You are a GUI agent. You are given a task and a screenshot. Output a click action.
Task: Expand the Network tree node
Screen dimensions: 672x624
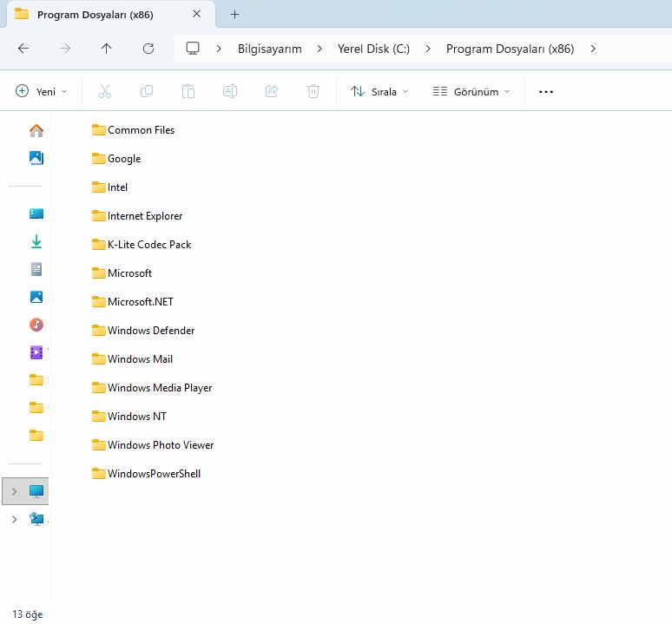click(14, 519)
